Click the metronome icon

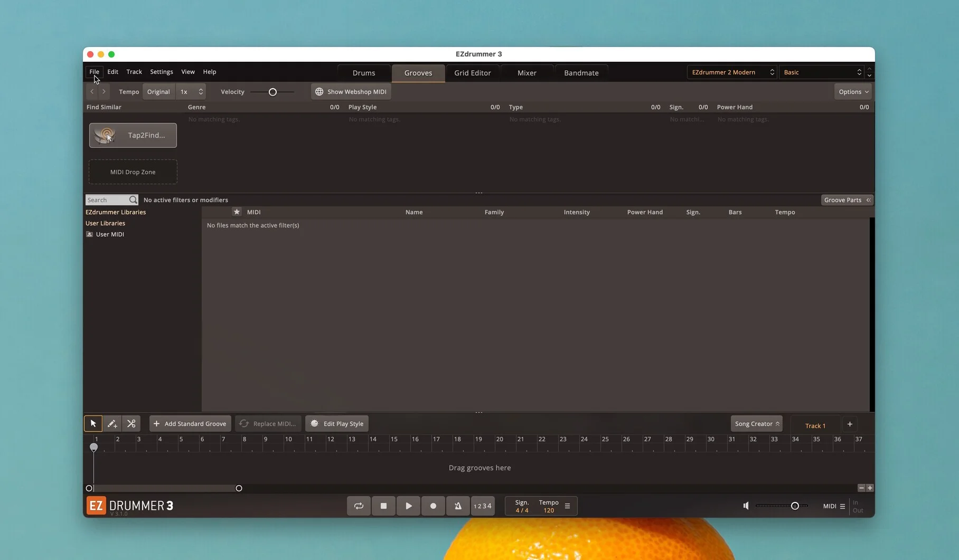pos(458,506)
